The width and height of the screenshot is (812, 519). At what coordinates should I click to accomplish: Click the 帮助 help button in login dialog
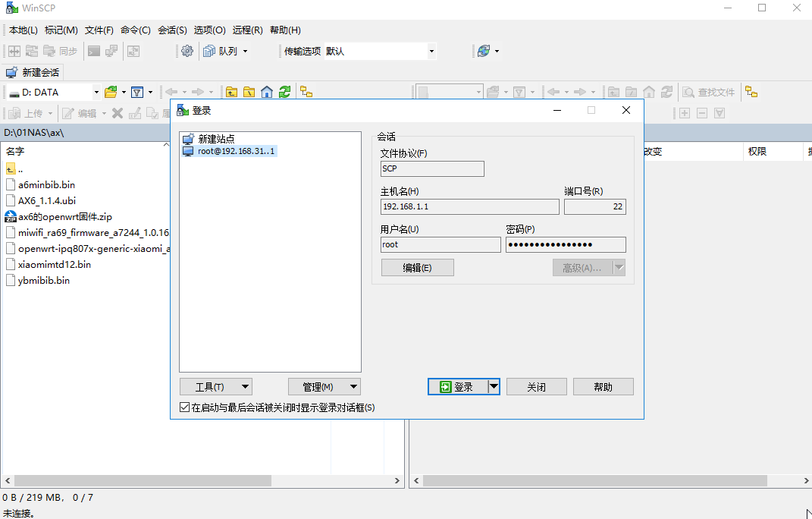(604, 387)
